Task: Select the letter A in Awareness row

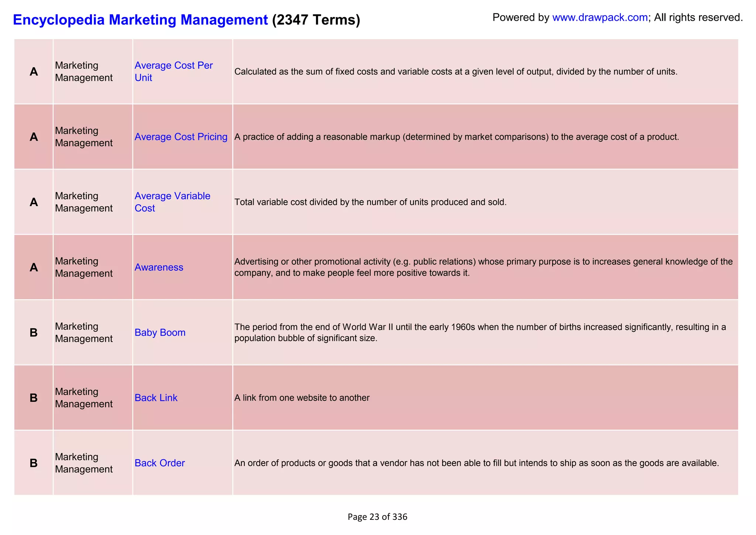Action: [34, 267]
